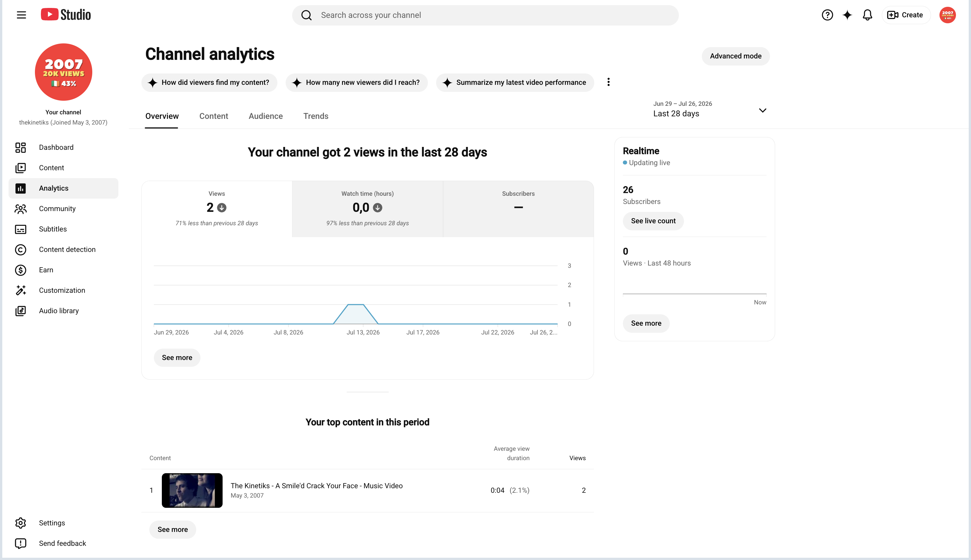
Task: Click the Settings gear icon
Action: (20, 523)
